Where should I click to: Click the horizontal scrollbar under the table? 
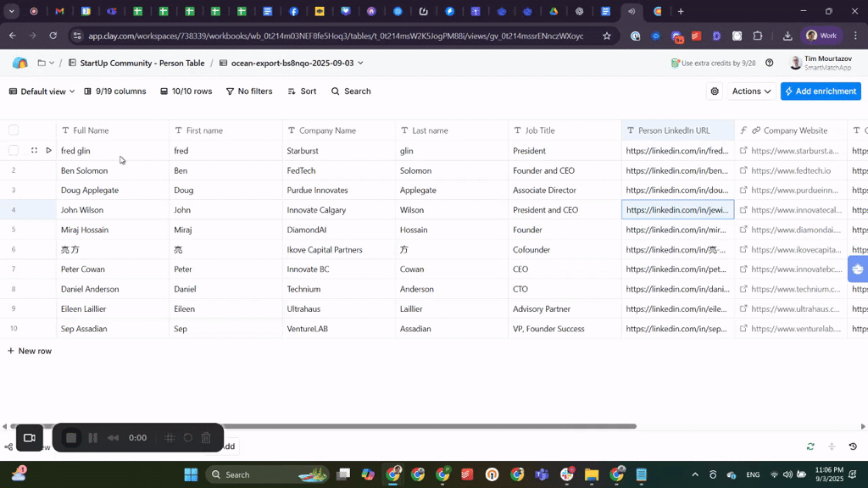[x=339, y=426]
